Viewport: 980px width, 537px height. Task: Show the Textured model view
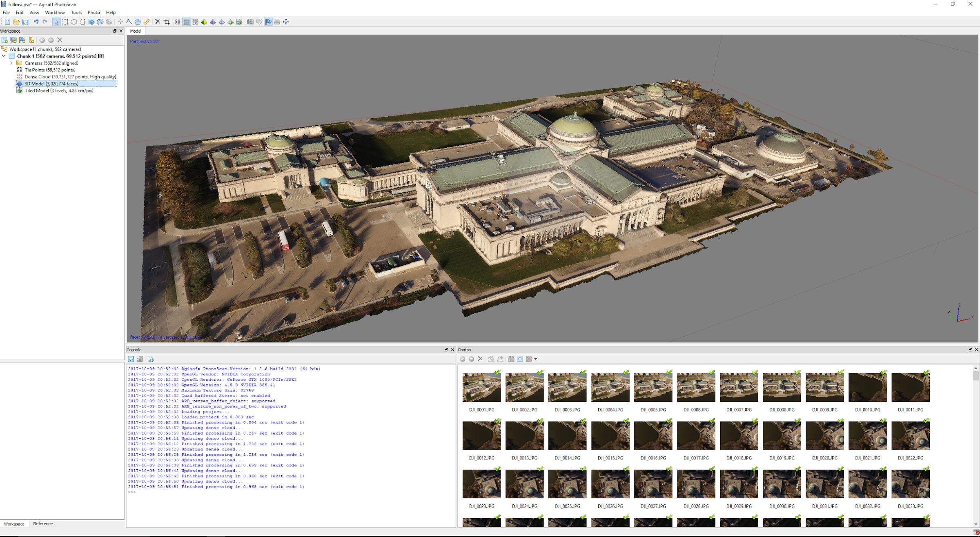[231, 22]
